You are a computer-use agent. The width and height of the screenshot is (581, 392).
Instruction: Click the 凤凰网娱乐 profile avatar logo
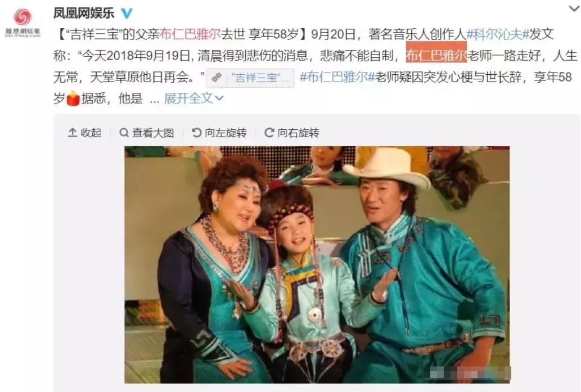pyautogui.click(x=22, y=22)
